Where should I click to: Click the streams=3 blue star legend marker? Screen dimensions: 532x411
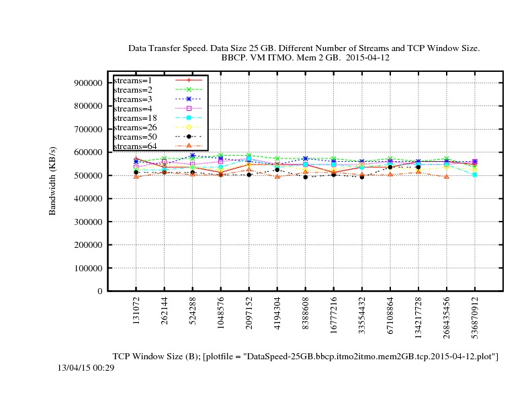click(189, 99)
